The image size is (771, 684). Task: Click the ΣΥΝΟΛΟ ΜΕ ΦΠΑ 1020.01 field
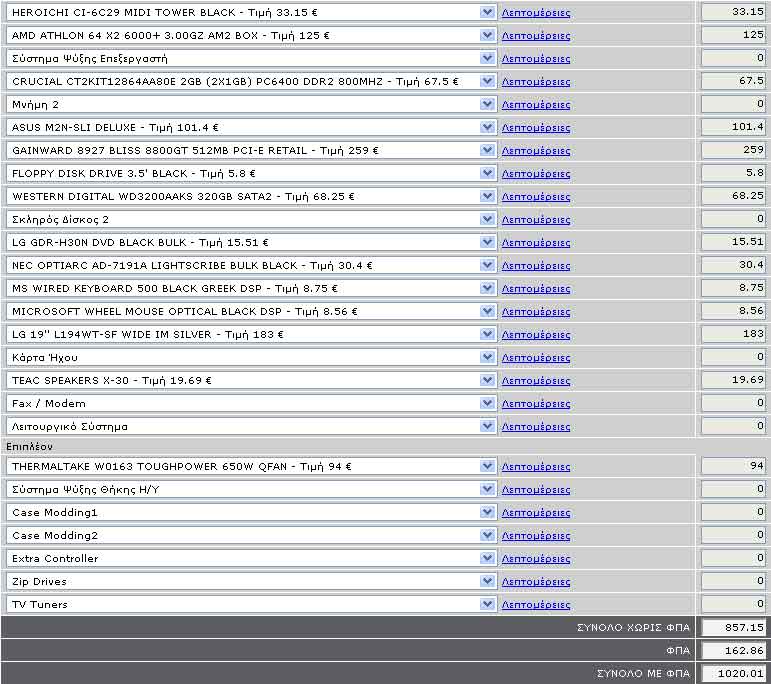(733, 673)
